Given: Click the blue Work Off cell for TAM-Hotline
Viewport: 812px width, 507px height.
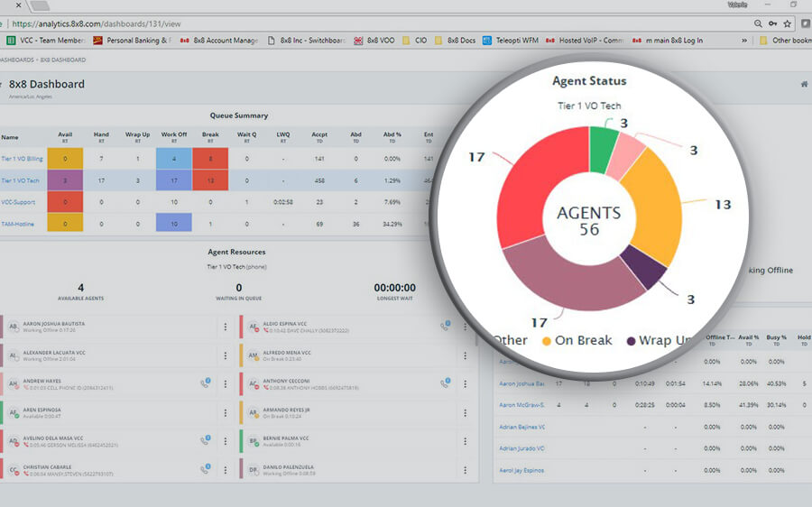Looking at the screenshot, I should click(174, 224).
